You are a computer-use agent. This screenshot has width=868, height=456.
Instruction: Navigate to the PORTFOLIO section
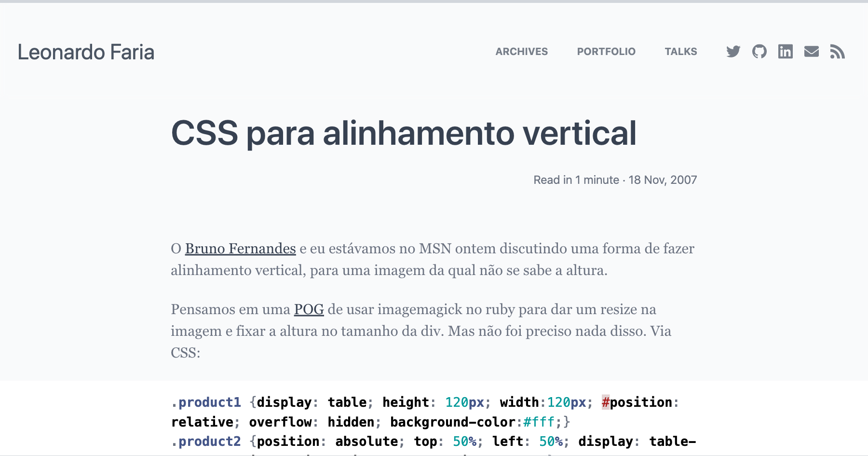click(x=606, y=52)
